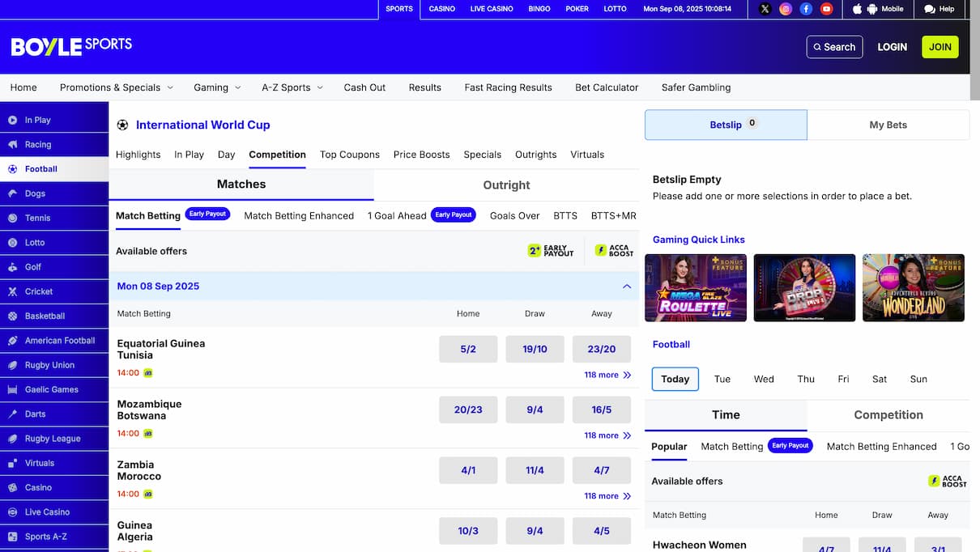This screenshot has height=552, width=980.
Task: Open 118 more markets for Mozambique Botswana
Action: 607,435
